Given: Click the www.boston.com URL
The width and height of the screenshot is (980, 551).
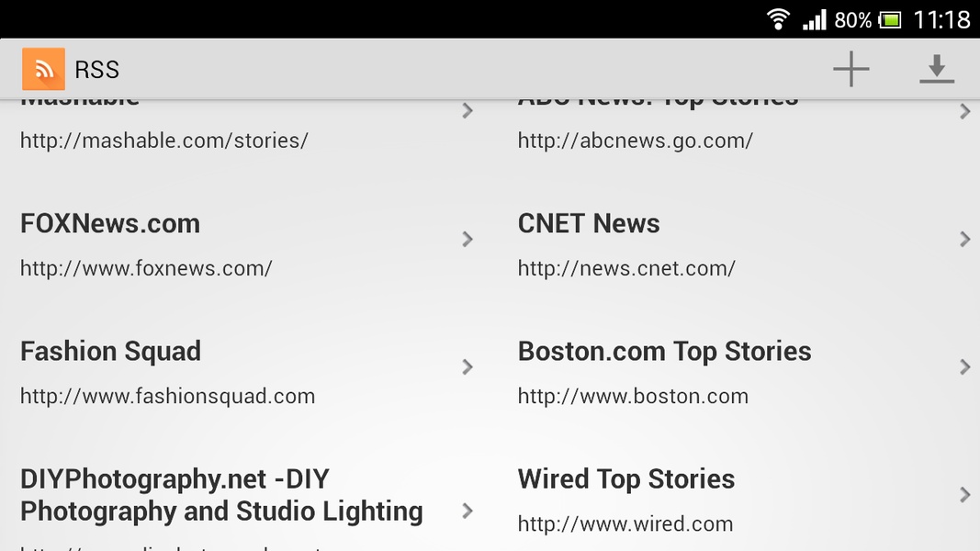Looking at the screenshot, I should (x=633, y=396).
